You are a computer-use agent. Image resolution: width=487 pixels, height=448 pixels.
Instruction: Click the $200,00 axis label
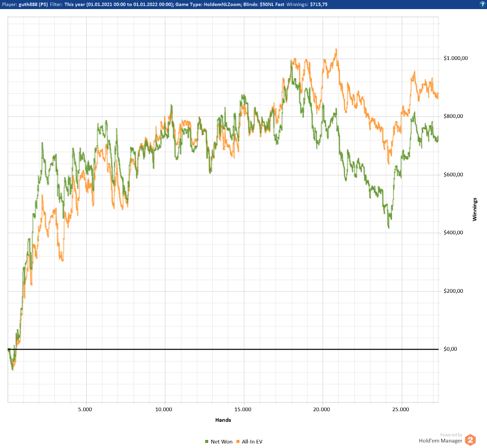pos(453,291)
